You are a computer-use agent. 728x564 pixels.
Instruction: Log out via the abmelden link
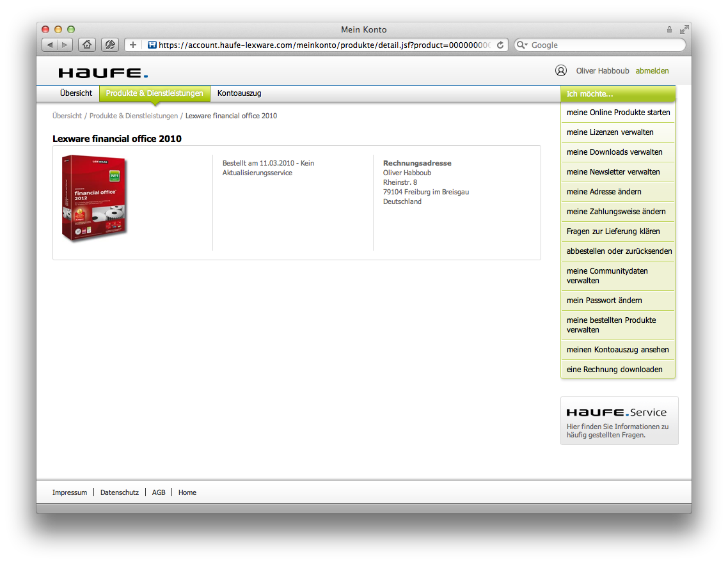click(x=652, y=70)
